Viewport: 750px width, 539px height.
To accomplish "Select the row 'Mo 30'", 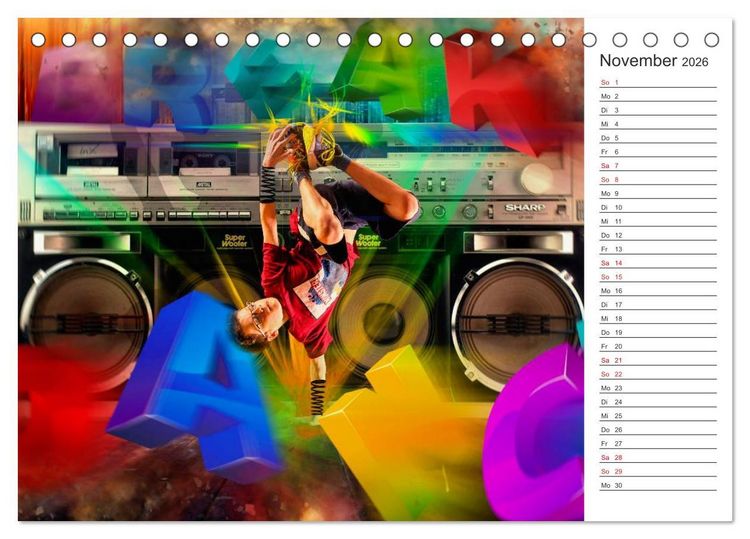I will point(658,484).
